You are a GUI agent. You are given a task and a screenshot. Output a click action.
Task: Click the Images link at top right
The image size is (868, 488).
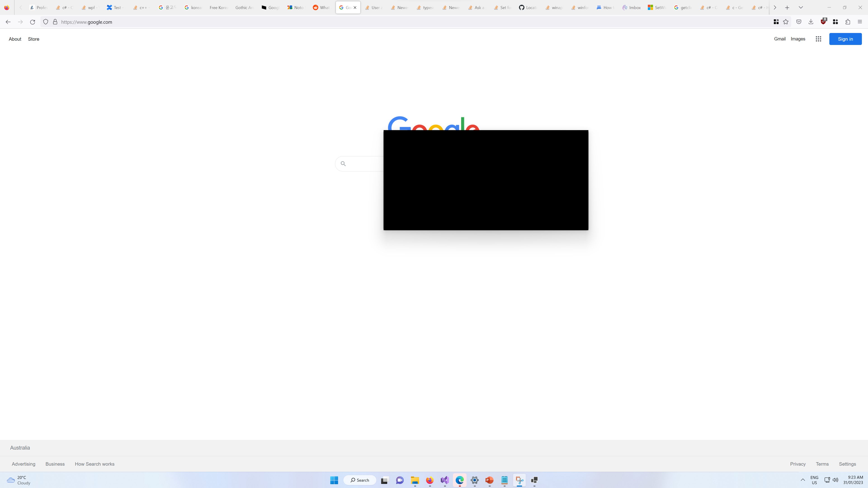798,39
